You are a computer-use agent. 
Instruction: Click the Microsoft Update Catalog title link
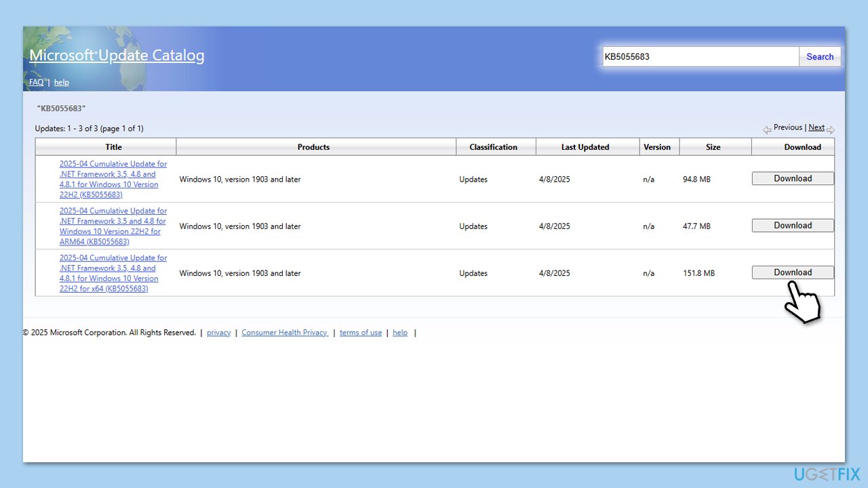tap(117, 56)
